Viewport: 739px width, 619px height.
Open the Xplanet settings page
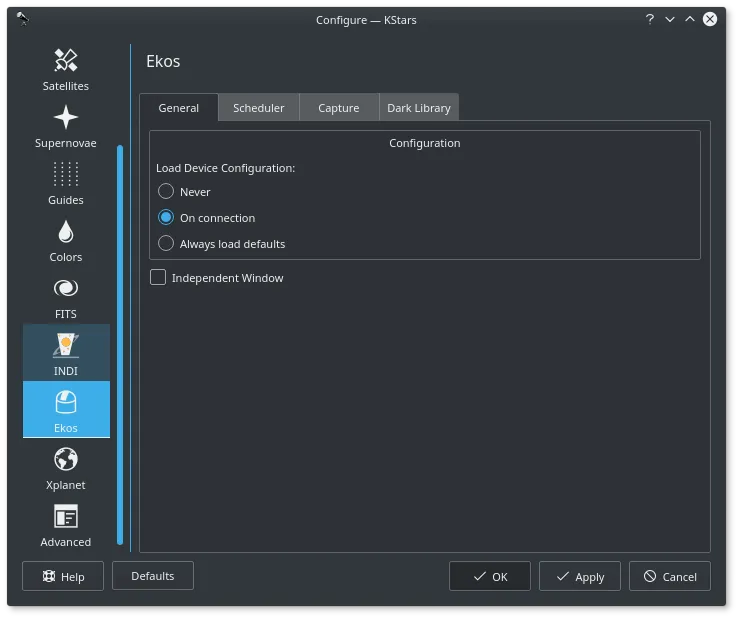(x=66, y=469)
